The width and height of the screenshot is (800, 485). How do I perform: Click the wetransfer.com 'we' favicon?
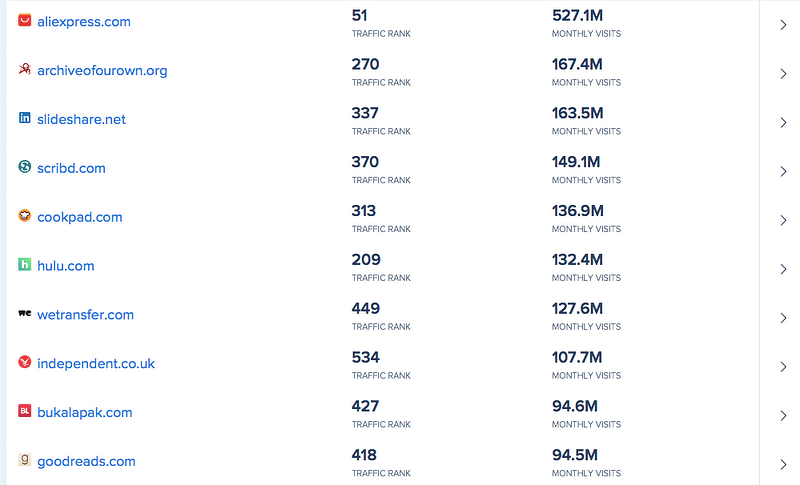tap(24, 313)
